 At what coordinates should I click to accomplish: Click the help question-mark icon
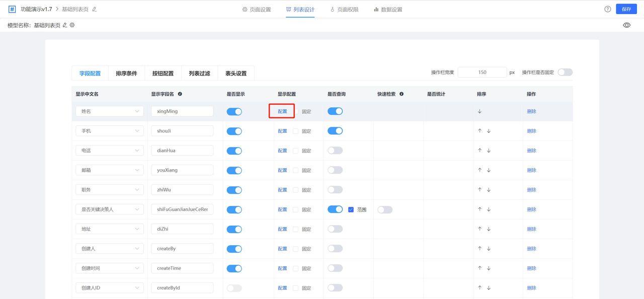(607, 9)
